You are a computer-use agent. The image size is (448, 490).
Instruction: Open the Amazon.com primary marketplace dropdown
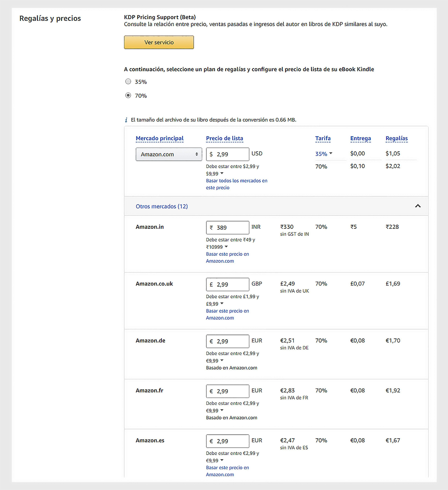tap(169, 154)
